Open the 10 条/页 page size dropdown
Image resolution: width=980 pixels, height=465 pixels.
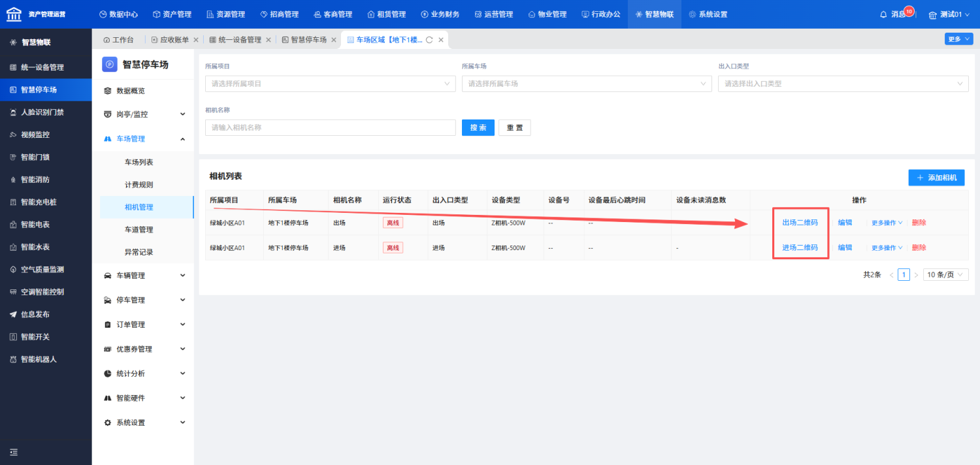tap(946, 275)
